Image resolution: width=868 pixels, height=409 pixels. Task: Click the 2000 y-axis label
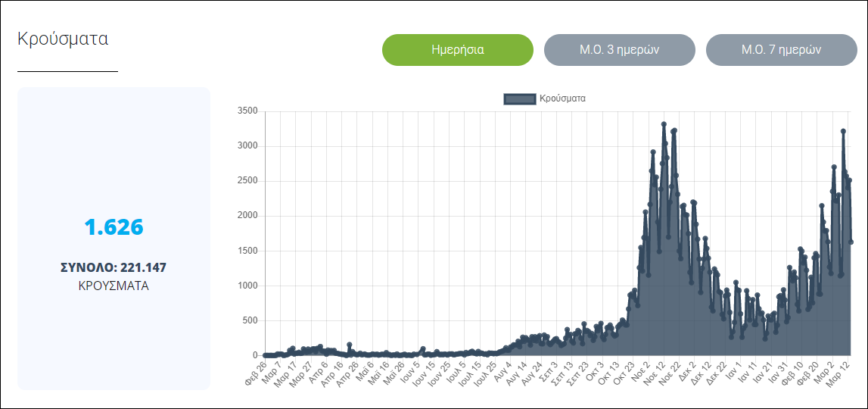[247, 216]
